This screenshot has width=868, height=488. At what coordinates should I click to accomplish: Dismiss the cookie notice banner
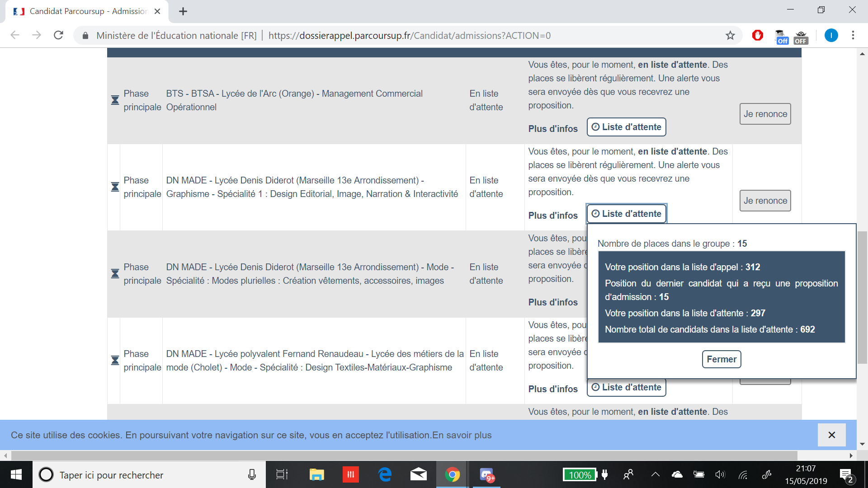[x=831, y=435]
